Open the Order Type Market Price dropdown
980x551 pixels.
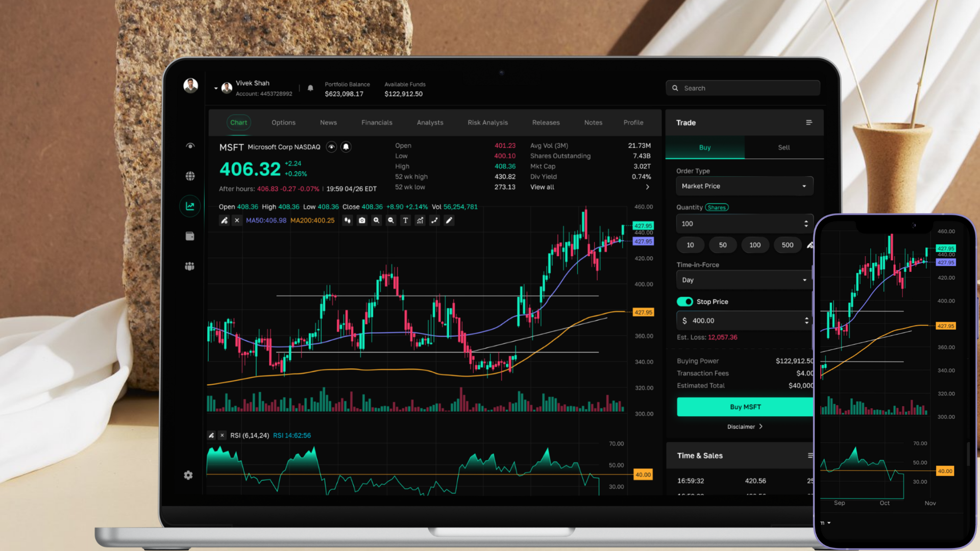coord(744,186)
